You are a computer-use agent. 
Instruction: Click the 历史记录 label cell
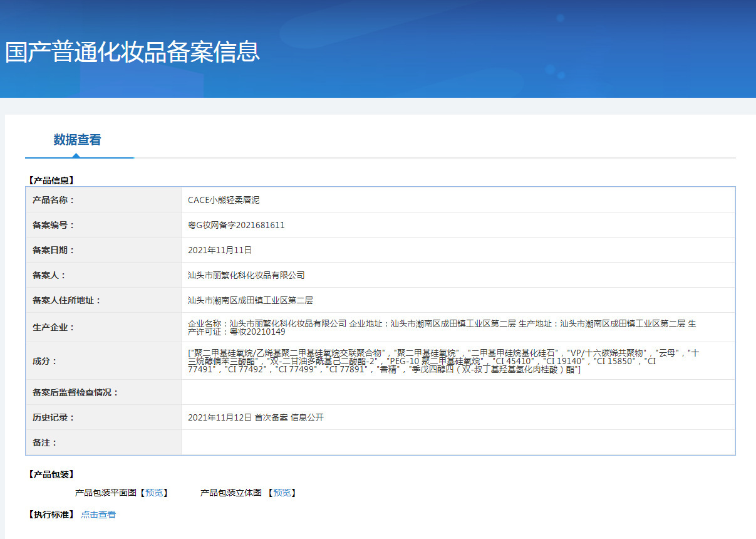(x=103, y=417)
